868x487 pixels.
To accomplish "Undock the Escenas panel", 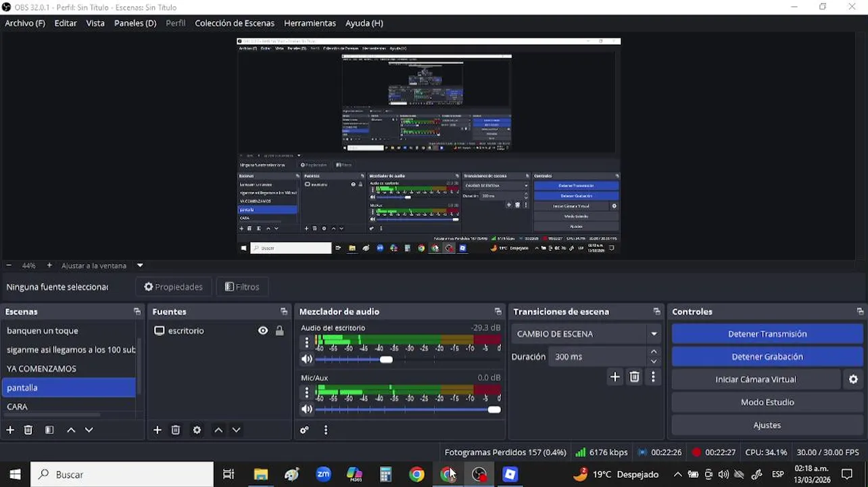I will [137, 311].
